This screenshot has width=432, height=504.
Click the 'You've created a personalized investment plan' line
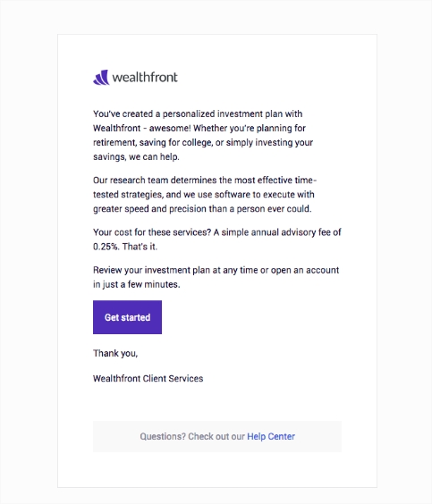click(198, 114)
